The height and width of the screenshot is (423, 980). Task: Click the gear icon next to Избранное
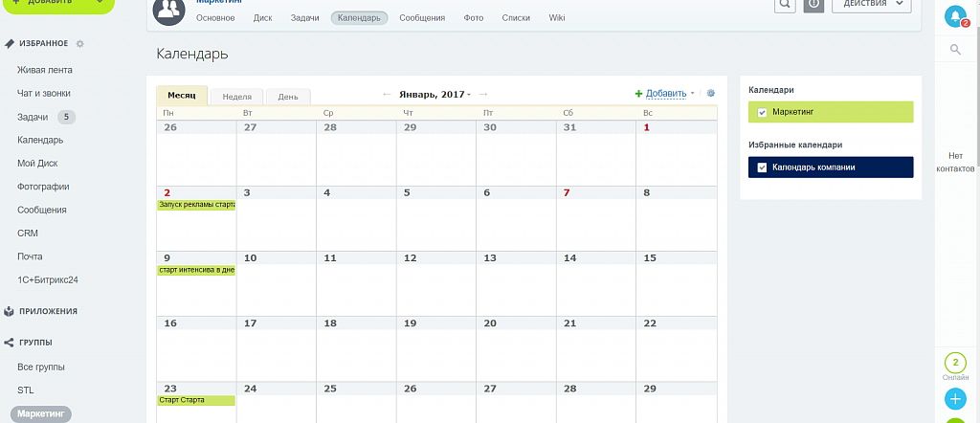point(80,44)
